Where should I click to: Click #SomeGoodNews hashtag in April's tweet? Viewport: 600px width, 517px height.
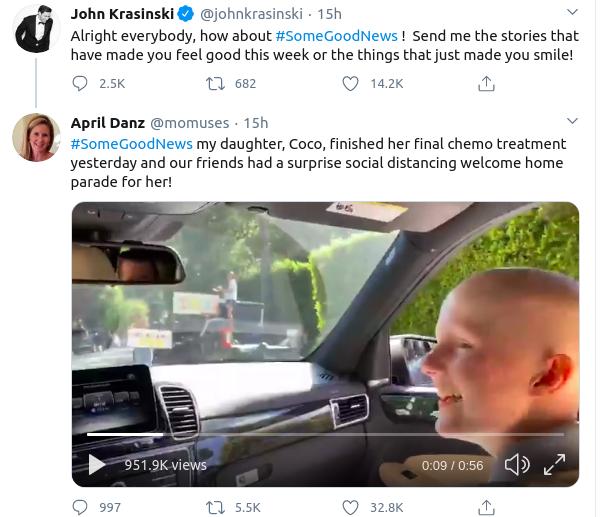[130, 144]
